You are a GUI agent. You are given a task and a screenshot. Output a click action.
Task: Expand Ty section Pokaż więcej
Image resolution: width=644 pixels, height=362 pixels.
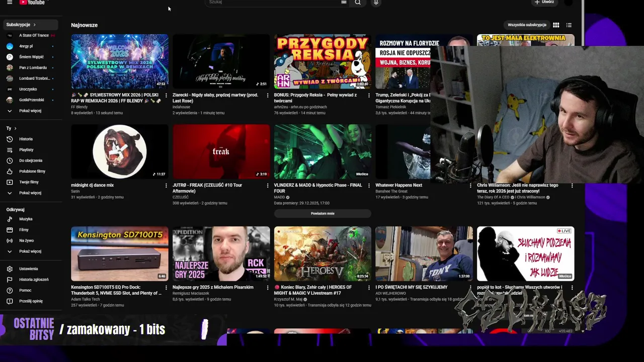pos(31,193)
